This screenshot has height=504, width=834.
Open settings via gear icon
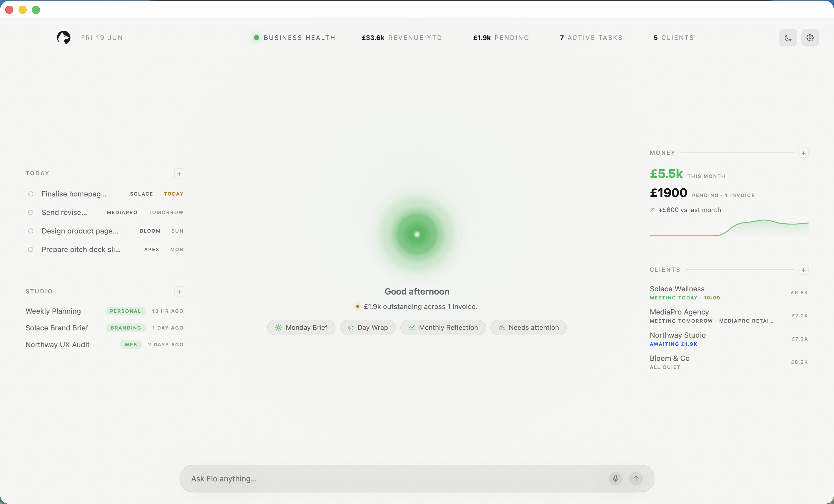point(810,38)
